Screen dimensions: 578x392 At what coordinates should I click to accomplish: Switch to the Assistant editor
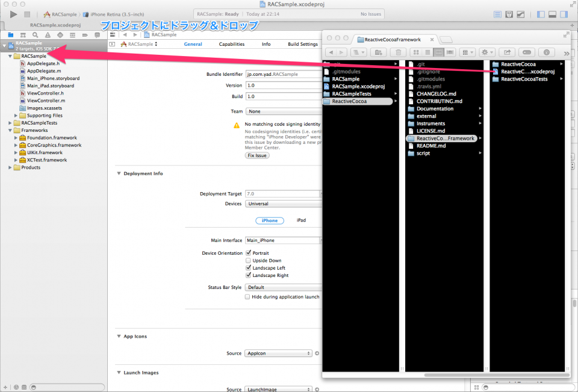509,14
